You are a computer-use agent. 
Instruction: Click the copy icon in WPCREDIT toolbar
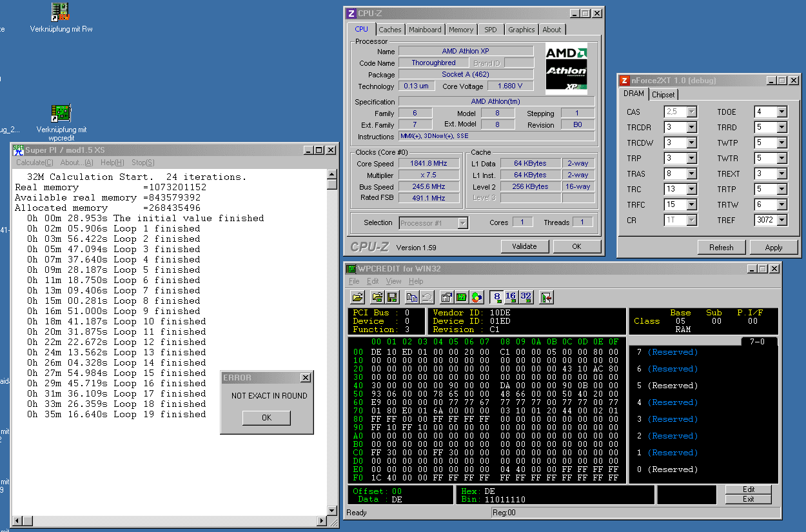pos(412,297)
